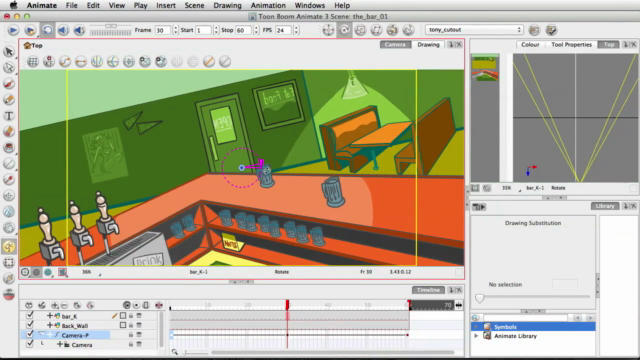Click the Drawing Substitution slider handle
The height and width of the screenshot is (360, 640).
[x=480, y=298]
